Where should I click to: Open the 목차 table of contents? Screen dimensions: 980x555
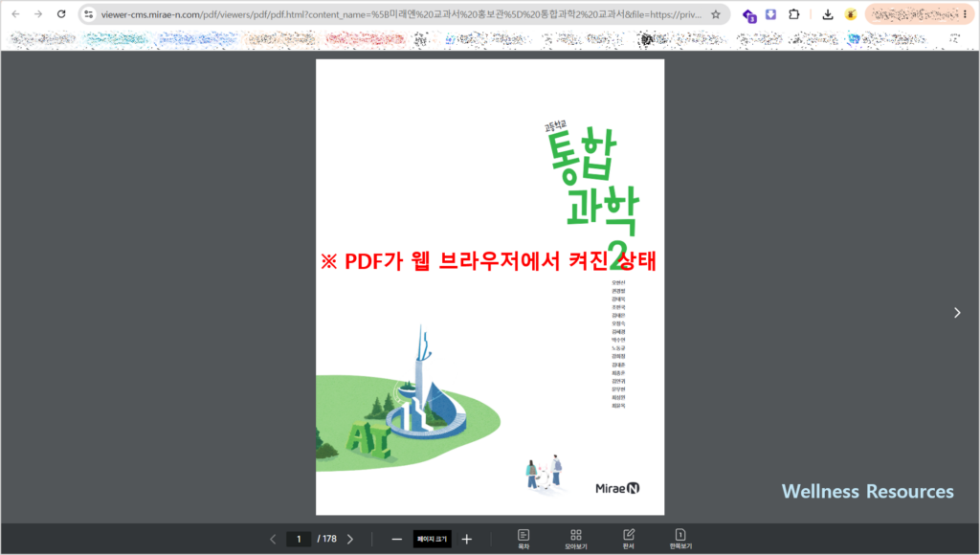[x=523, y=539]
